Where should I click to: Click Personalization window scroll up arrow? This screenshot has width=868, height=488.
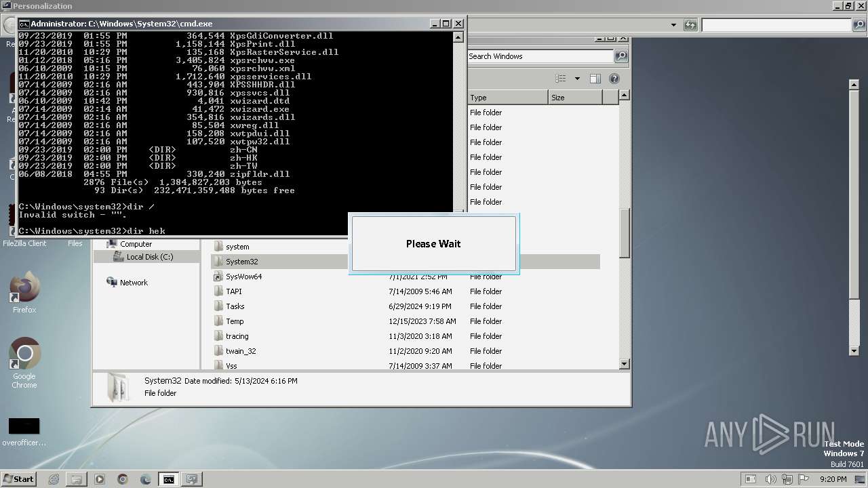coord(854,85)
